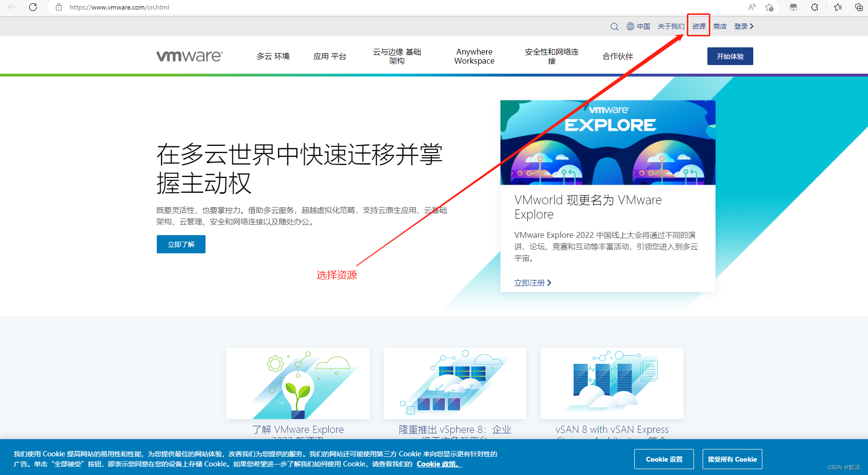The image size is (868, 475).
Task: View site info via padlock icon
Action: (x=59, y=7)
